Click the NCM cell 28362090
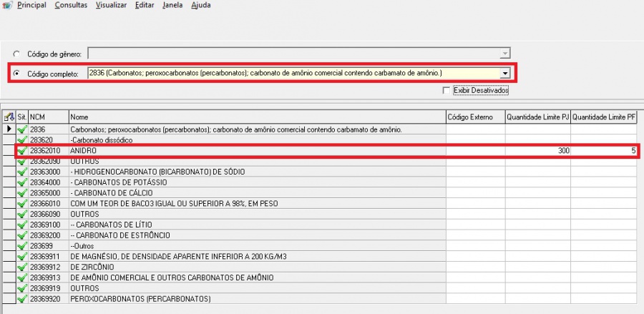Viewport: 644px width, 314px height. point(49,162)
